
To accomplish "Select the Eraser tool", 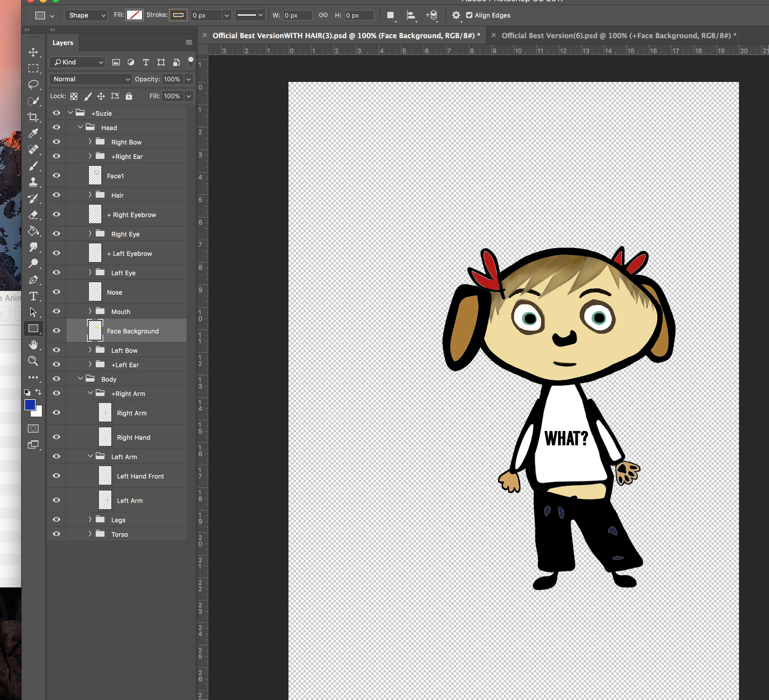I will [x=33, y=215].
